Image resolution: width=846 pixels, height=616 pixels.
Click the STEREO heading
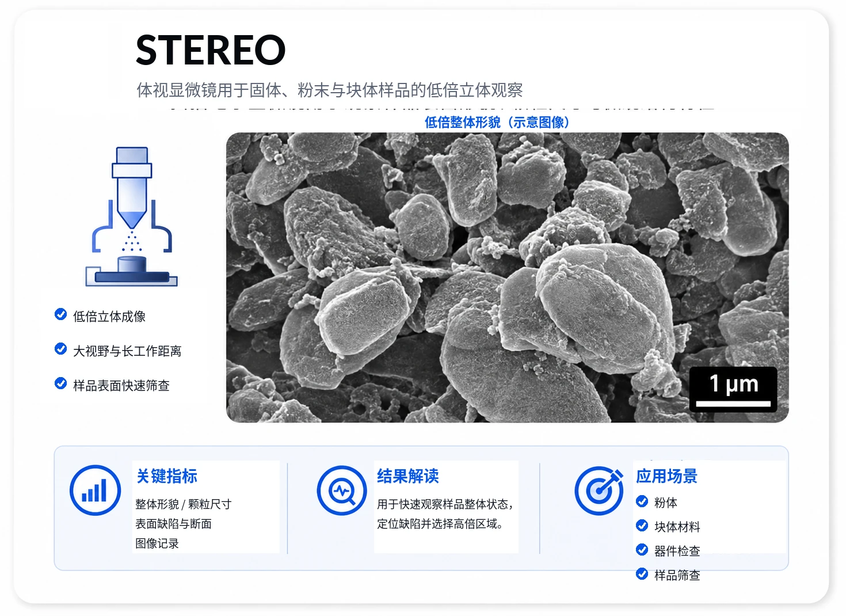pos(211,50)
